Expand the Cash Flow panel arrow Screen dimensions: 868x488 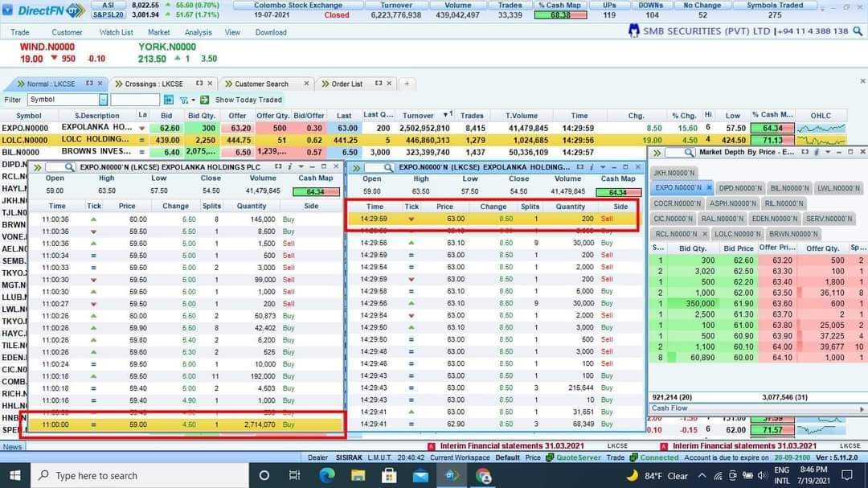[862, 408]
